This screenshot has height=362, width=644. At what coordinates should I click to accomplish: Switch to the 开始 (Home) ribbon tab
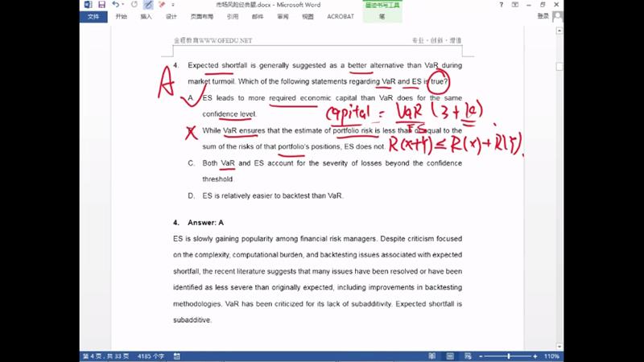click(x=122, y=16)
